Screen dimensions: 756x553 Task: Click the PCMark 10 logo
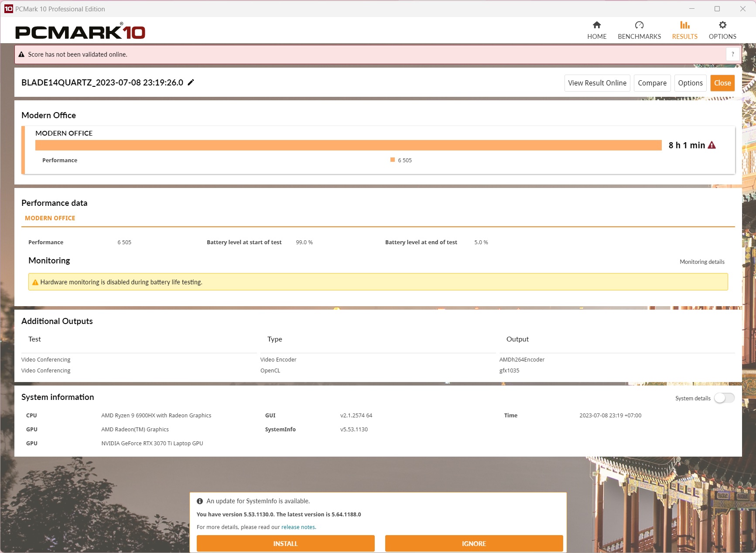(x=80, y=32)
